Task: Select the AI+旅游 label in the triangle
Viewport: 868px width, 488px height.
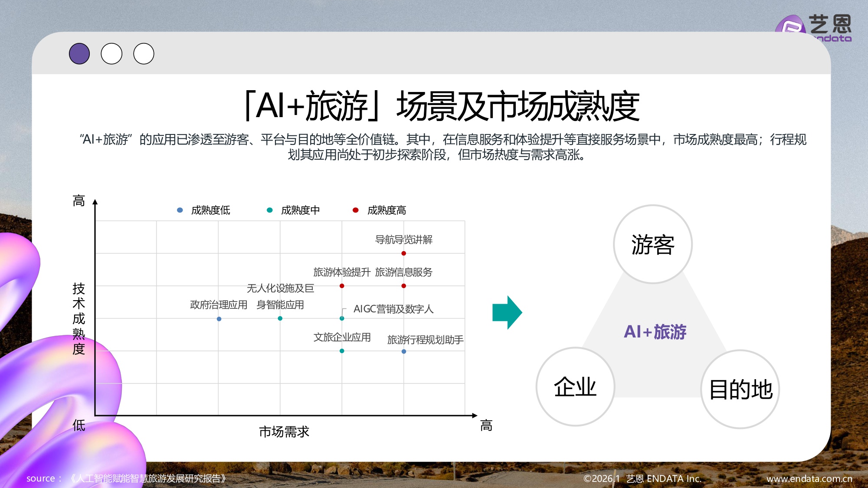Action: 655,332
